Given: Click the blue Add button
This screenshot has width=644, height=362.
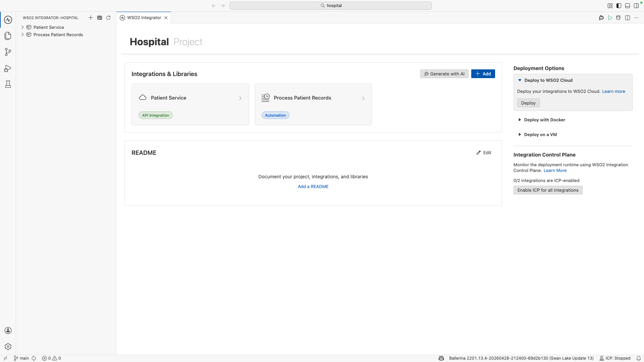Looking at the screenshot, I should point(483,74).
